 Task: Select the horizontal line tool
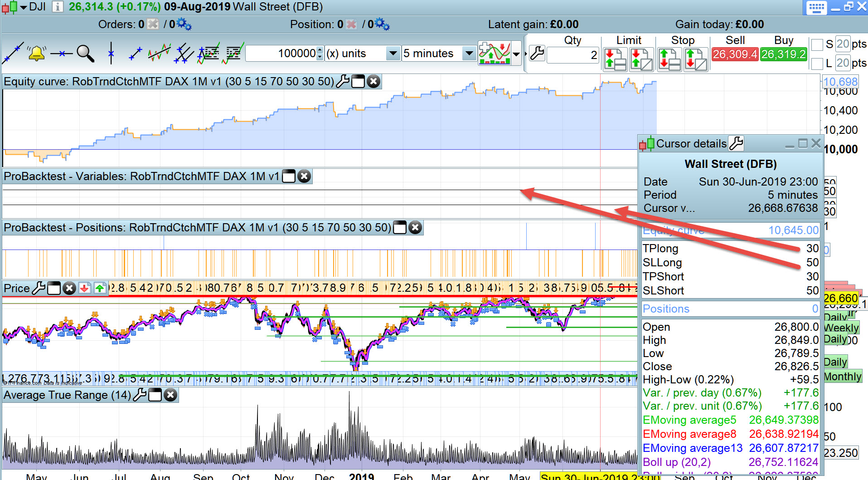coord(62,54)
